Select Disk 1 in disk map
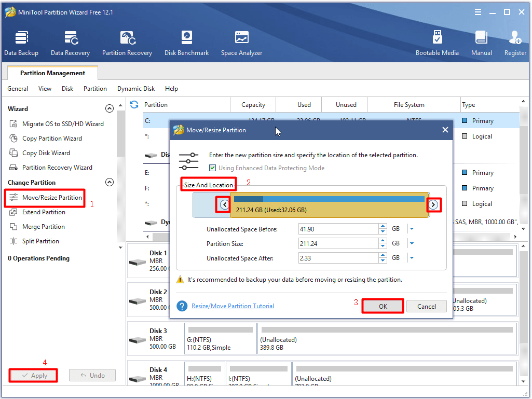Viewport: 532px width, 399px height. tap(149, 261)
